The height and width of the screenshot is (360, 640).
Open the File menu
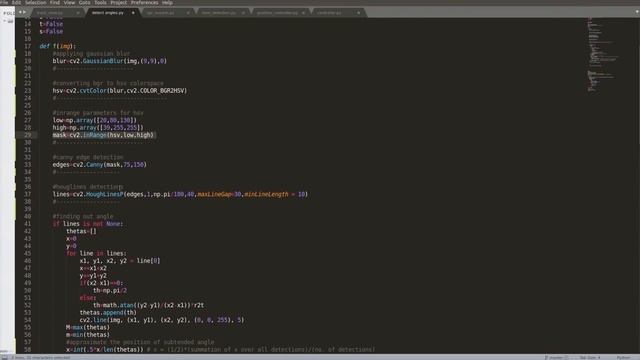tap(4, 2)
